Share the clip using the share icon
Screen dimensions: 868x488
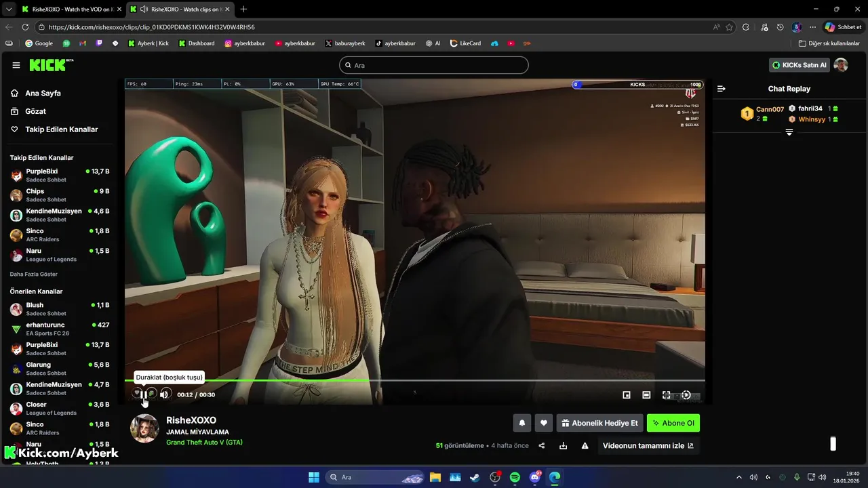[541, 445]
